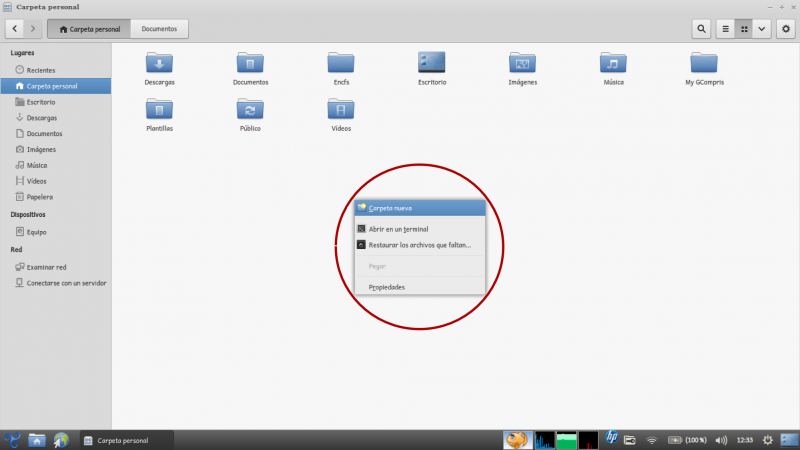The height and width of the screenshot is (450, 800).
Task: Open search with the magnifier icon
Action: (702, 29)
